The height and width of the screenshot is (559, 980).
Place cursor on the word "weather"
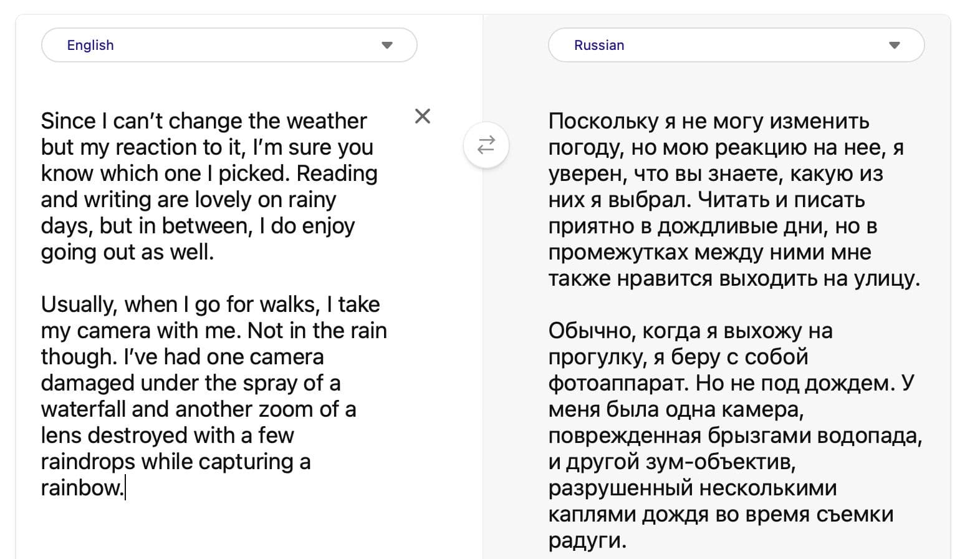(x=329, y=121)
